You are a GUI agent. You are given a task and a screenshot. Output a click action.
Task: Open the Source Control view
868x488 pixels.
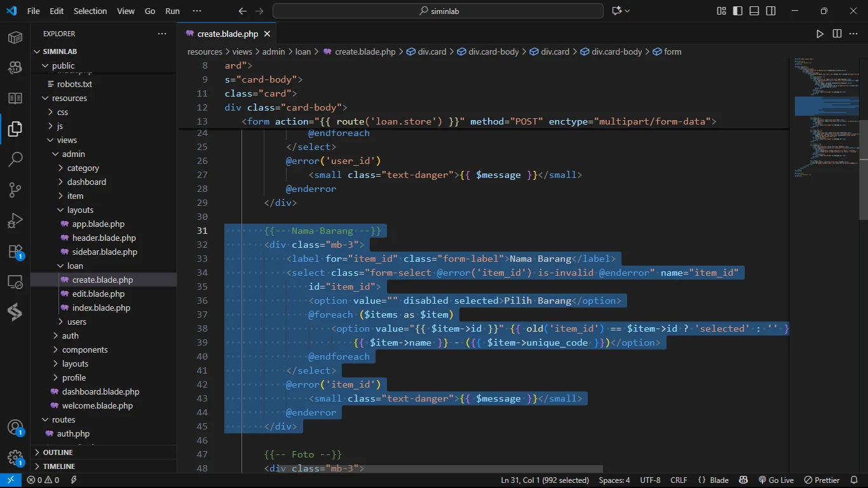pos(15,189)
